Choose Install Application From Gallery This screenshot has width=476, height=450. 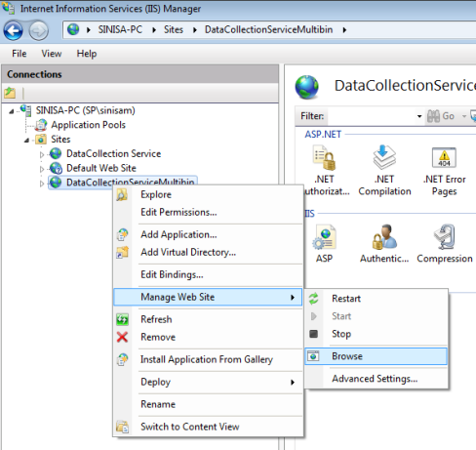(x=208, y=359)
